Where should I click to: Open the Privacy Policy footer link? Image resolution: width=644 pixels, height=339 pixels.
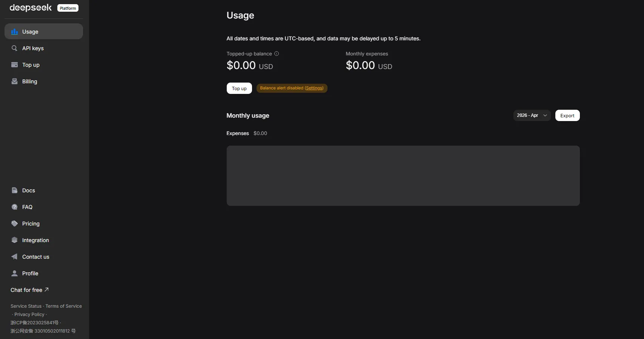point(29,314)
